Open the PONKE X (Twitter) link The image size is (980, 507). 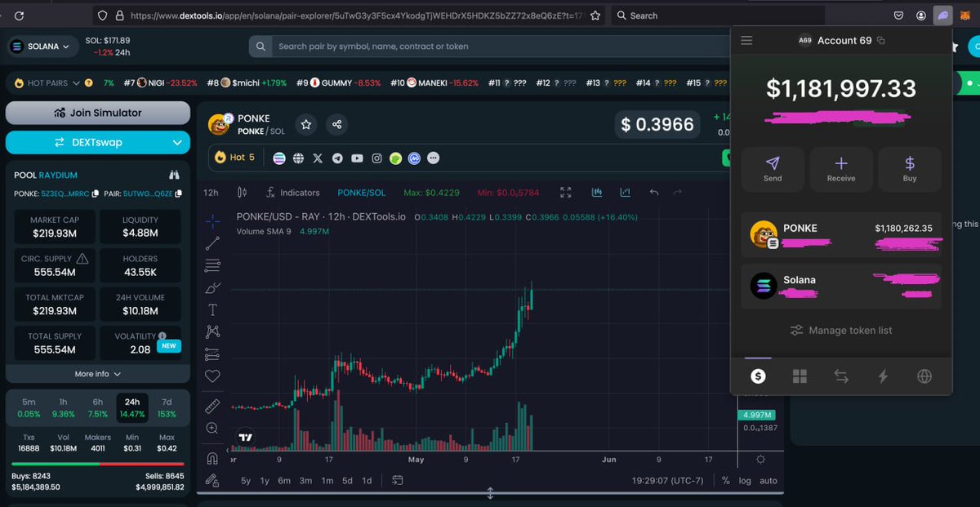(318, 158)
